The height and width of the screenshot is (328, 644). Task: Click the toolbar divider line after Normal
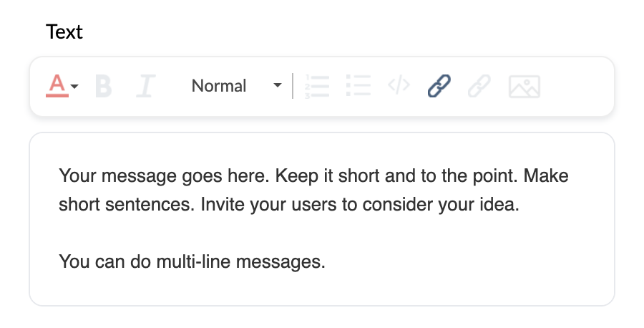point(293,86)
